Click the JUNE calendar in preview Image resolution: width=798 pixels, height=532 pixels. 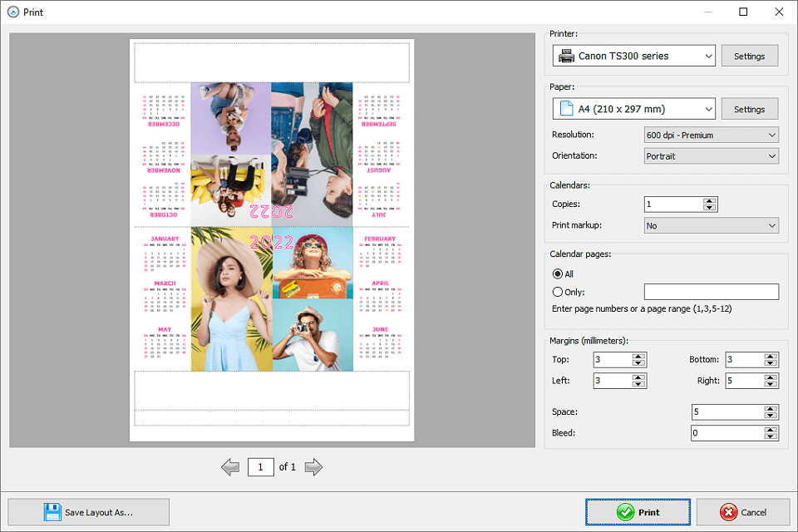click(x=380, y=343)
